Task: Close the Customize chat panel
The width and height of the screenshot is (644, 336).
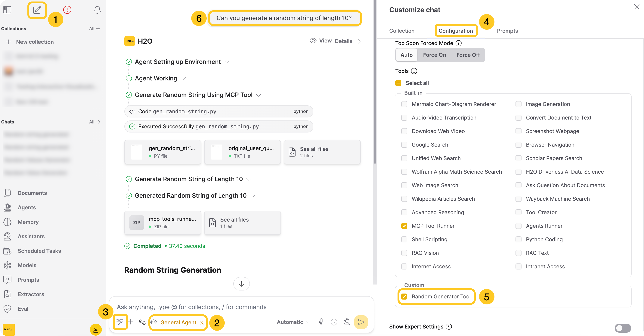Action: tap(637, 7)
